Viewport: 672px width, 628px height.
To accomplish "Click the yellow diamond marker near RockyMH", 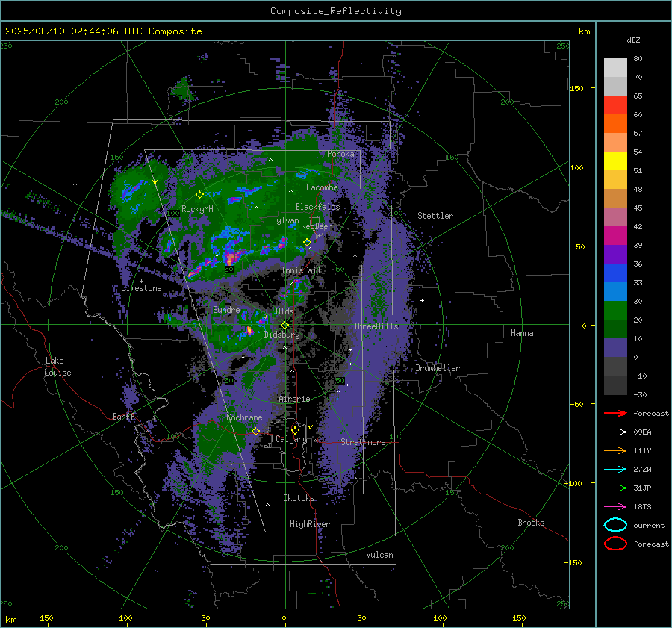I will click(199, 195).
